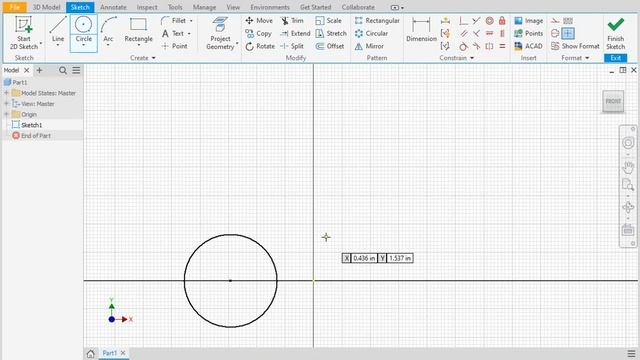Select the Arc tool
The image size is (640, 360).
coord(108,31)
